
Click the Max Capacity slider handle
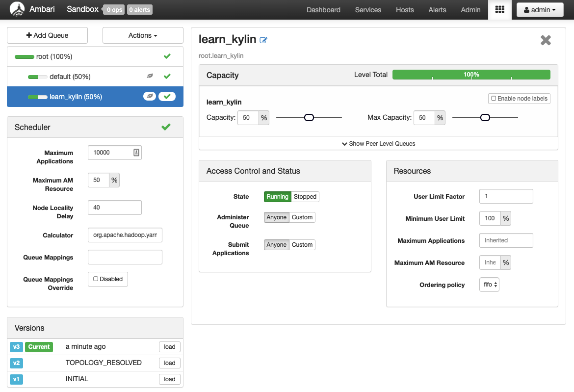point(485,118)
